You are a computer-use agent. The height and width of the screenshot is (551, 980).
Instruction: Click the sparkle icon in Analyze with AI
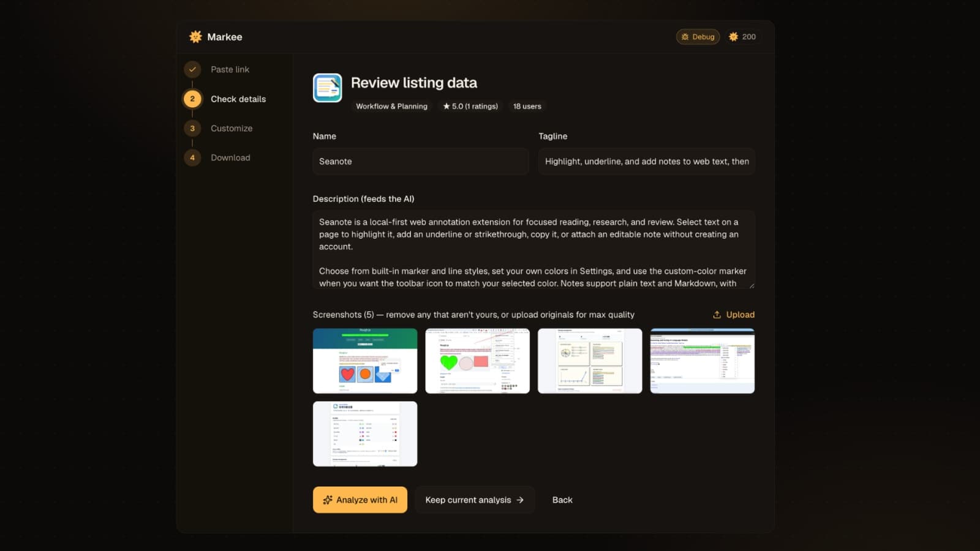click(x=328, y=500)
